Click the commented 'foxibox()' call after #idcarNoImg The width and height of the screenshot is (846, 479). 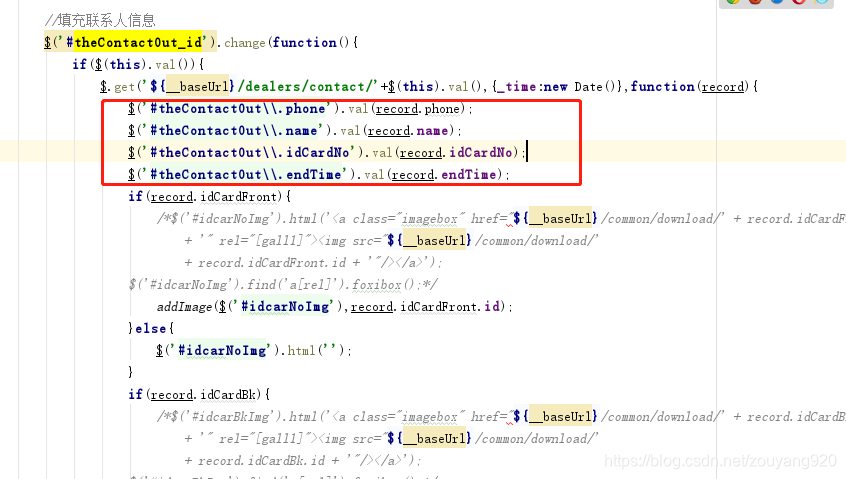tap(383, 285)
